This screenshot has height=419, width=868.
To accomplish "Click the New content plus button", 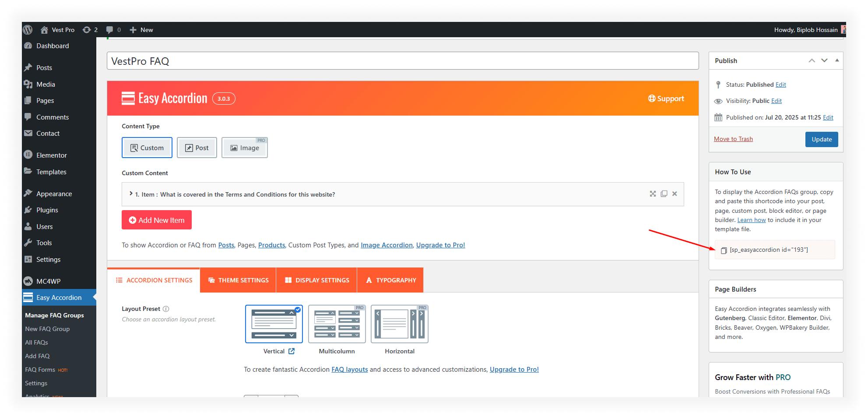I will tap(141, 30).
